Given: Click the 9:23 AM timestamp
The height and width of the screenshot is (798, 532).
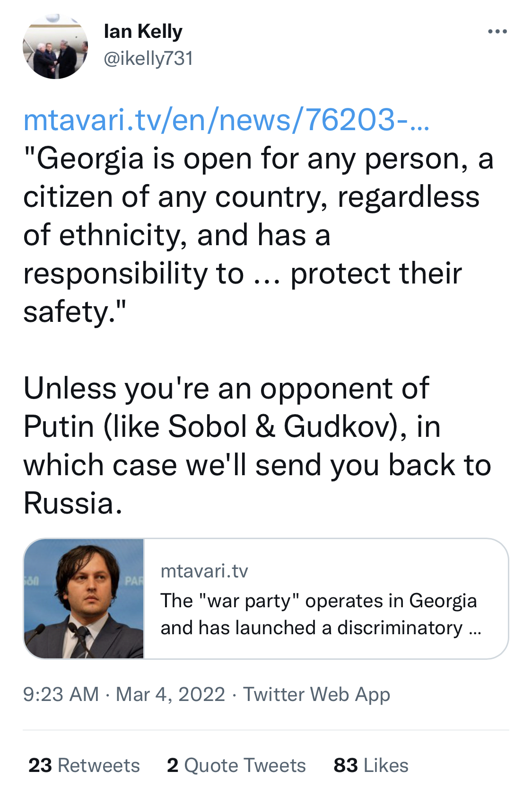Looking at the screenshot, I should click(x=61, y=694).
